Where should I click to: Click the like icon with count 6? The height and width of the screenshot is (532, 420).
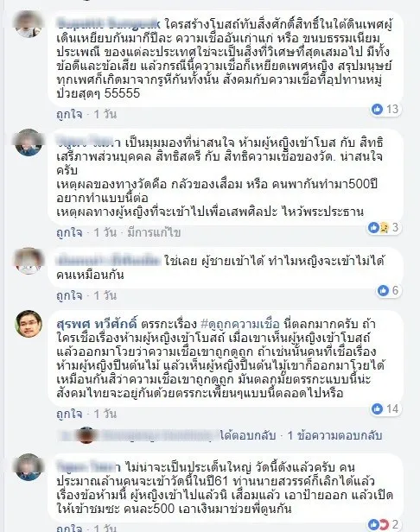tap(383, 290)
